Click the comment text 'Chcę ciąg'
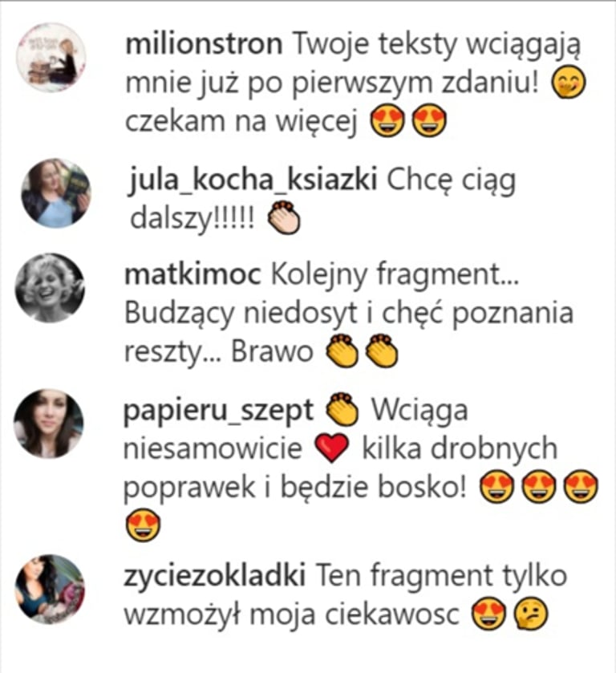The height and width of the screenshot is (673, 616). click(x=452, y=180)
